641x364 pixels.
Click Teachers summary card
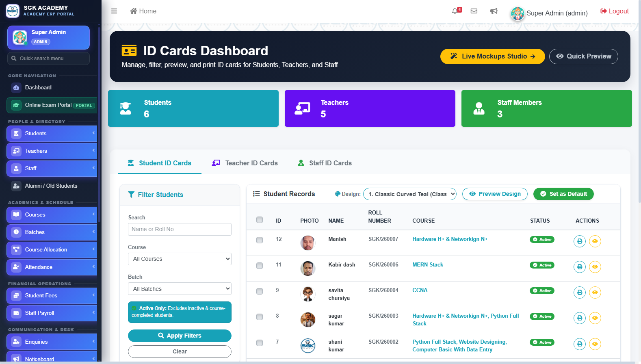pos(370,108)
